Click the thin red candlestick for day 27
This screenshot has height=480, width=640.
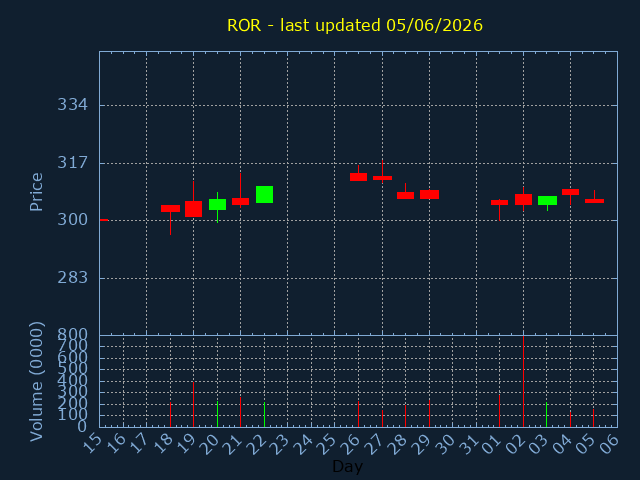pos(382,178)
